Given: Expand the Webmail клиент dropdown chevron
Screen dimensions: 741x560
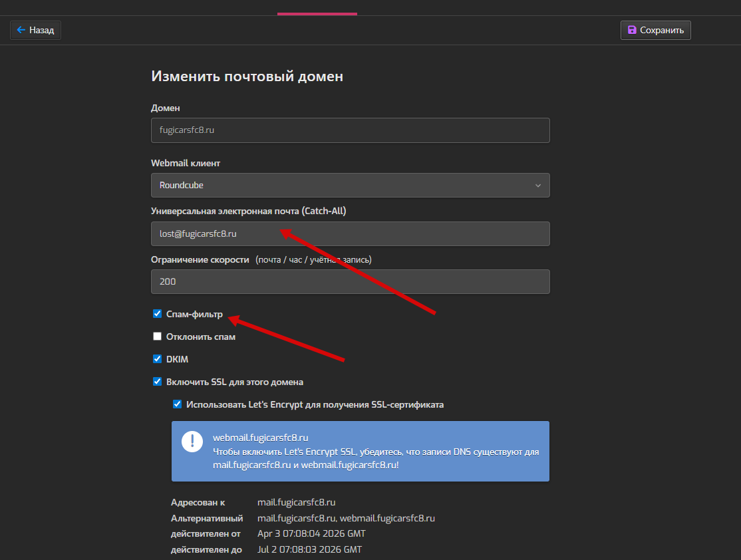Looking at the screenshot, I should (x=538, y=186).
